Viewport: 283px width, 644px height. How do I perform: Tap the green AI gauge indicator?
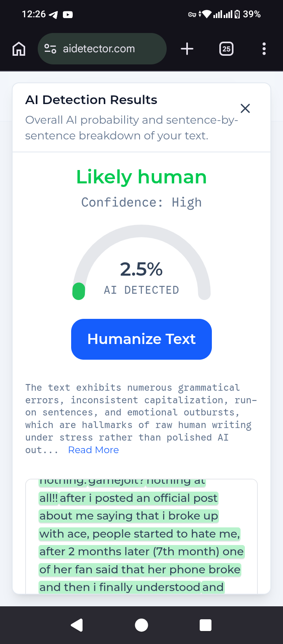[x=79, y=291]
